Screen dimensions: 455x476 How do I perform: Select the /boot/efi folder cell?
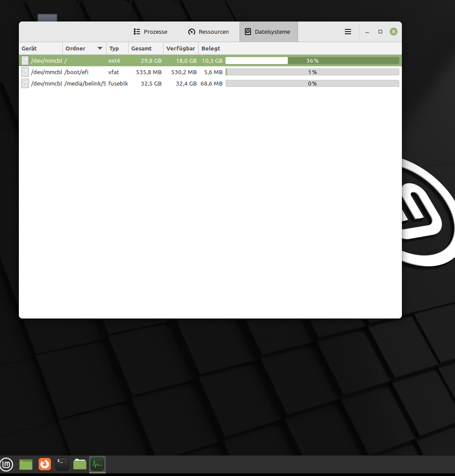(x=76, y=72)
